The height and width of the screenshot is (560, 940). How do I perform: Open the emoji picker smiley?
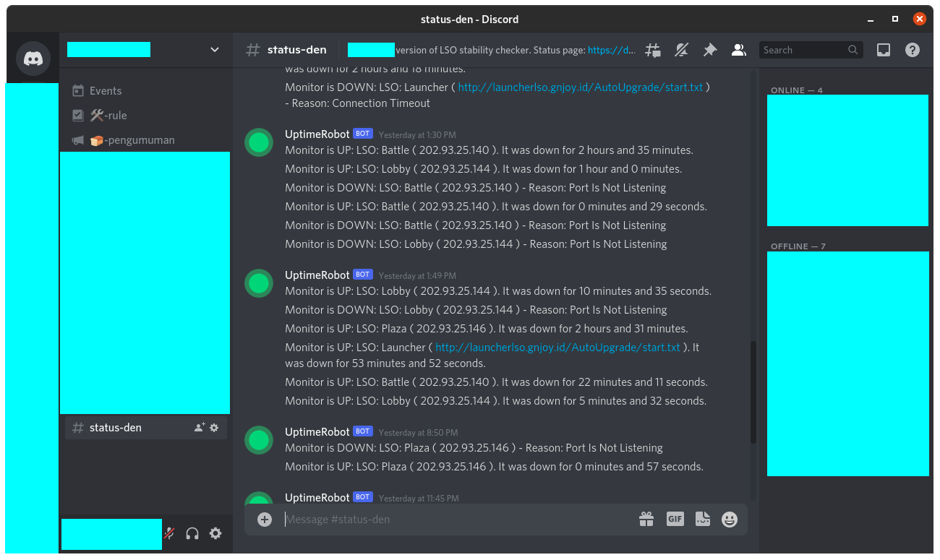click(730, 519)
